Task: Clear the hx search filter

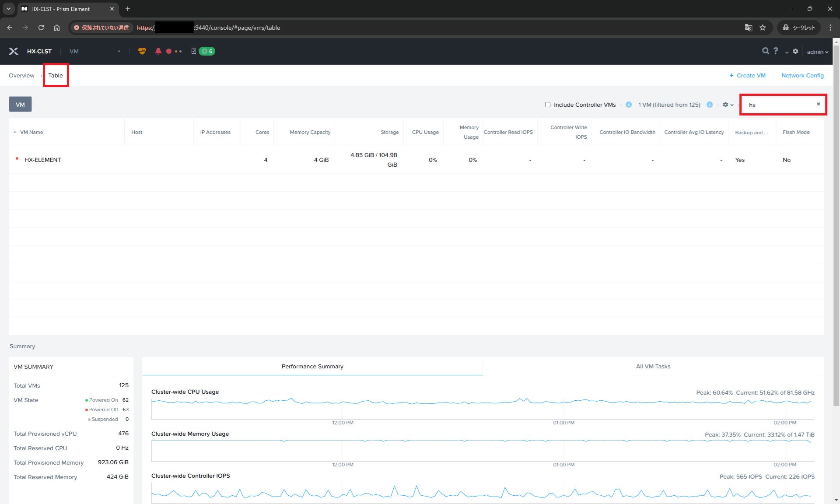Action: click(x=818, y=104)
